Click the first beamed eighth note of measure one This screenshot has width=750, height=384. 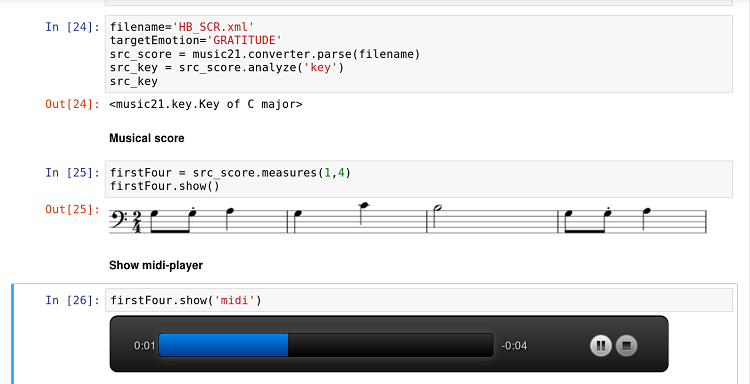(x=154, y=220)
